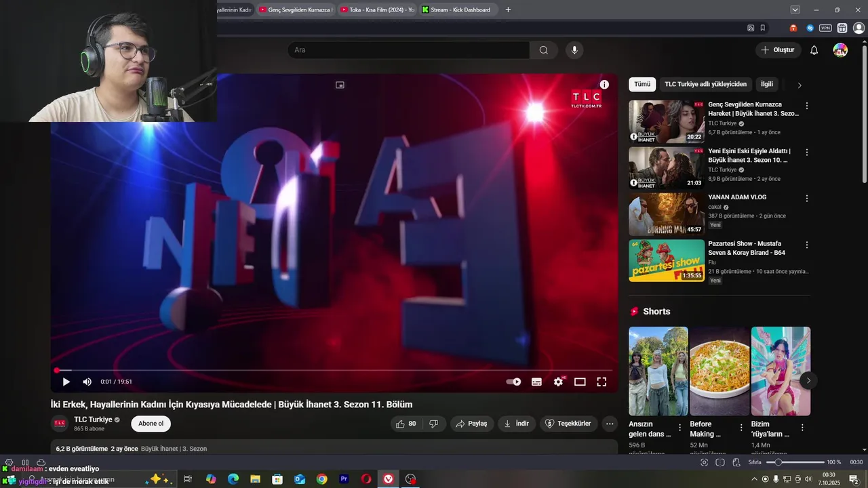Like the video (80 likes)
This screenshot has height=488, width=868.
point(406,424)
